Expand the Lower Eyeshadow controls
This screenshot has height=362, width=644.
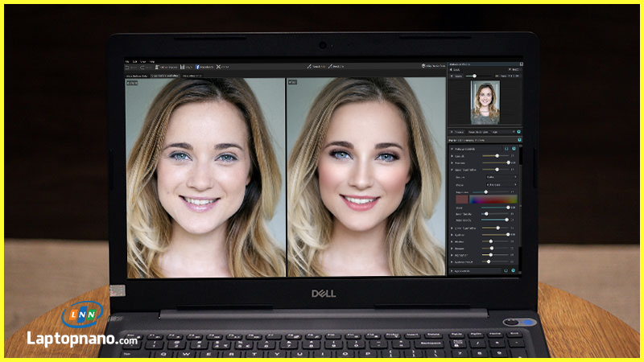(x=452, y=228)
